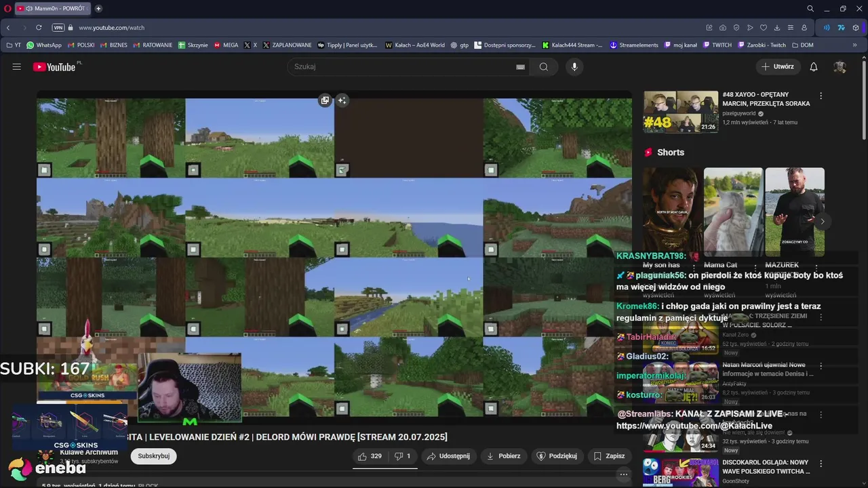
Task: Click the Utwórz create button
Action: point(777,66)
